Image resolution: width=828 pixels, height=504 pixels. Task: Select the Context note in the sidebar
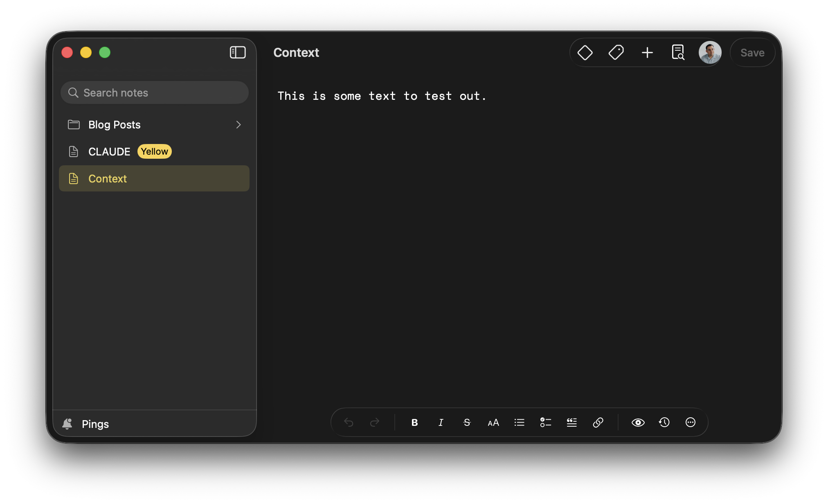click(x=155, y=178)
